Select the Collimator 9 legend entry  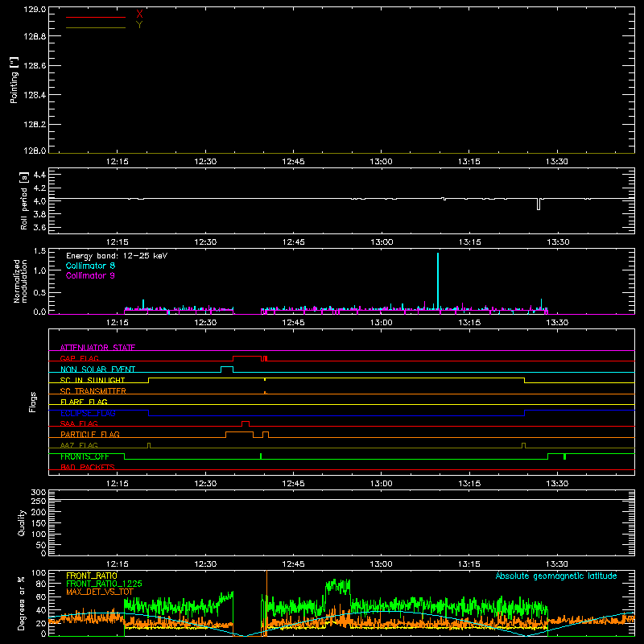pyautogui.click(x=90, y=275)
